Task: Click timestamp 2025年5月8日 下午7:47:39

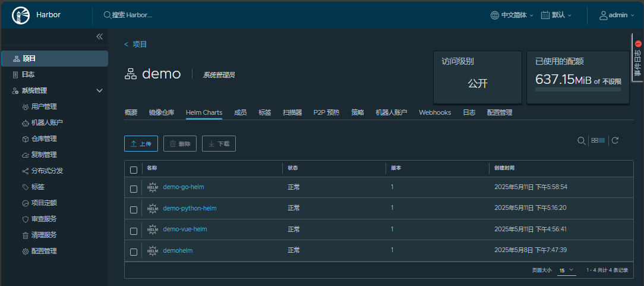Action: click(x=531, y=250)
